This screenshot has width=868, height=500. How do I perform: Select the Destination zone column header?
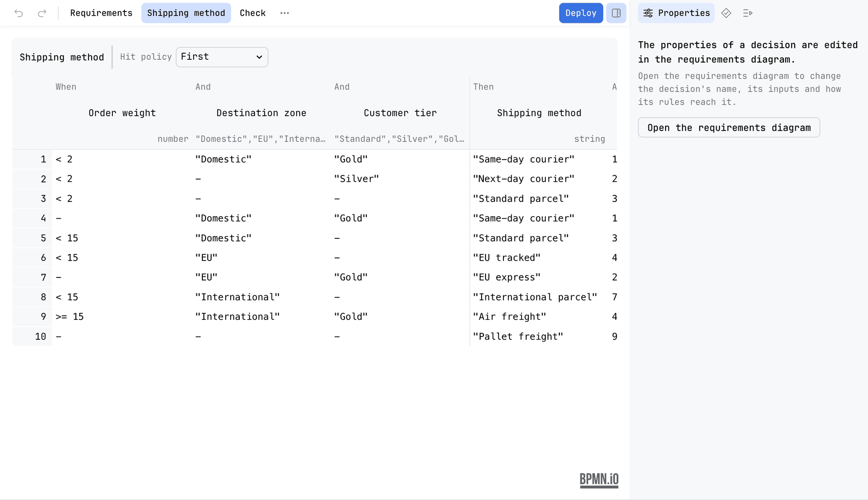pyautogui.click(x=261, y=113)
